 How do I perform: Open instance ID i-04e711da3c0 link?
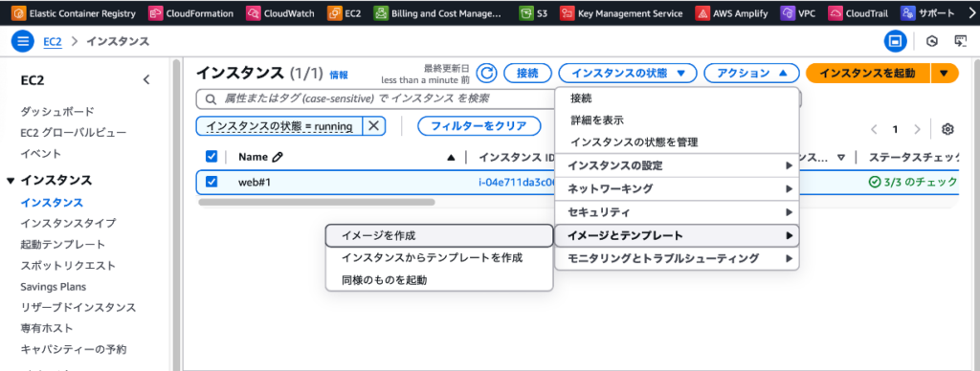coord(516,183)
